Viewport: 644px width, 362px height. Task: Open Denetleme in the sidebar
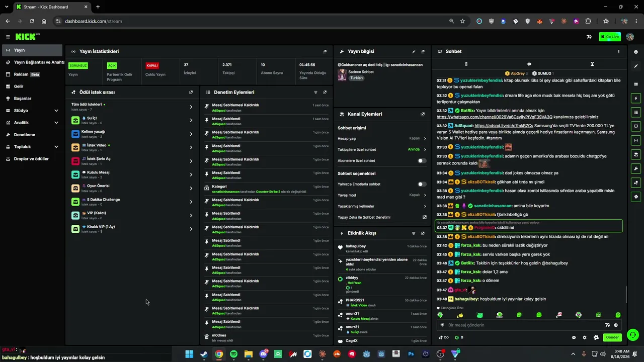click(32, 135)
